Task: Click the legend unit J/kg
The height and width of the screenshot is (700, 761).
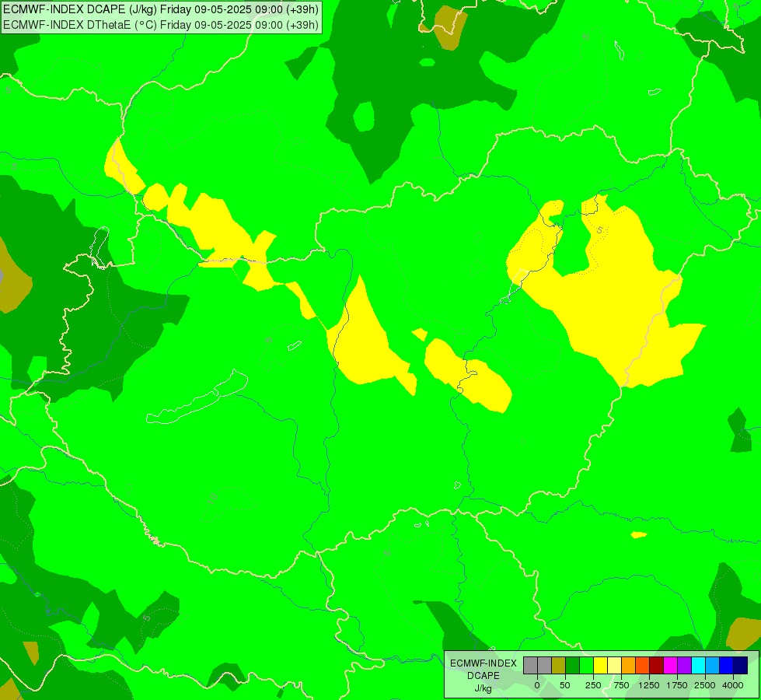Action: click(483, 688)
